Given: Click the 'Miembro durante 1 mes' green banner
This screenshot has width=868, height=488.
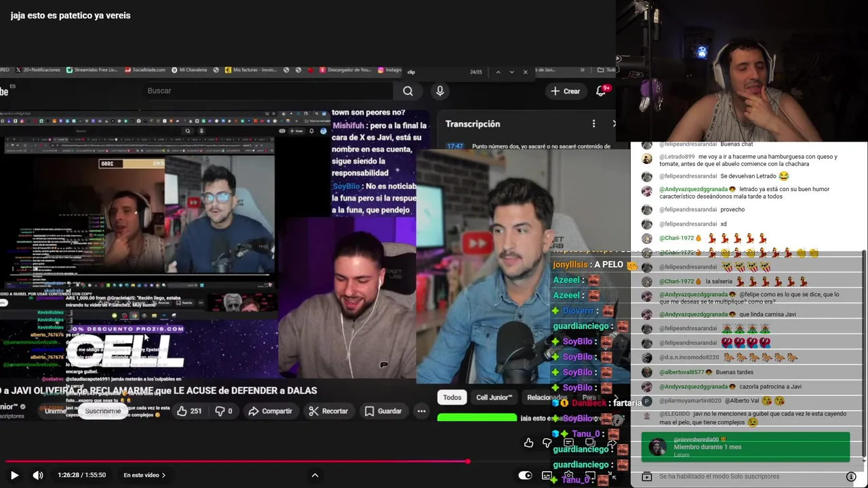Looking at the screenshot, I should click(745, 447).
